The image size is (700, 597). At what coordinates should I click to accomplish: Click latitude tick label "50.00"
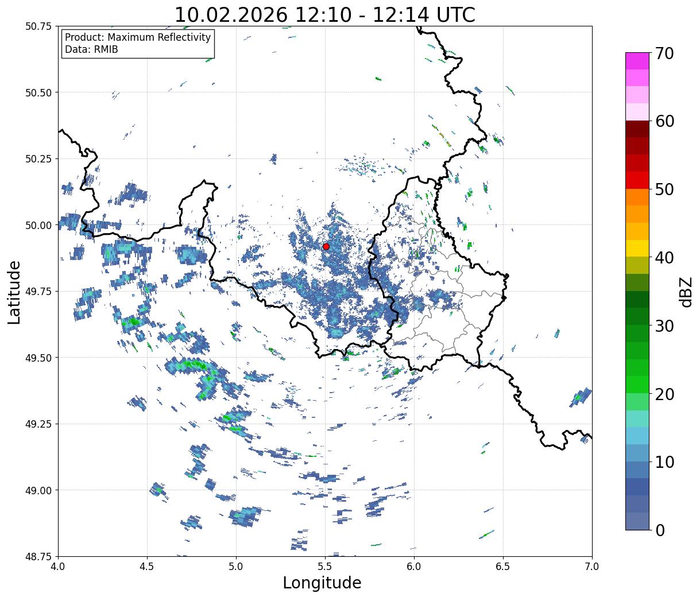tap(38, 225)
